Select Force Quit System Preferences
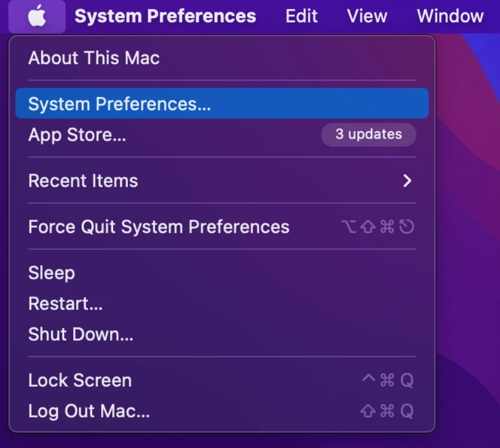 pos(159,227)
